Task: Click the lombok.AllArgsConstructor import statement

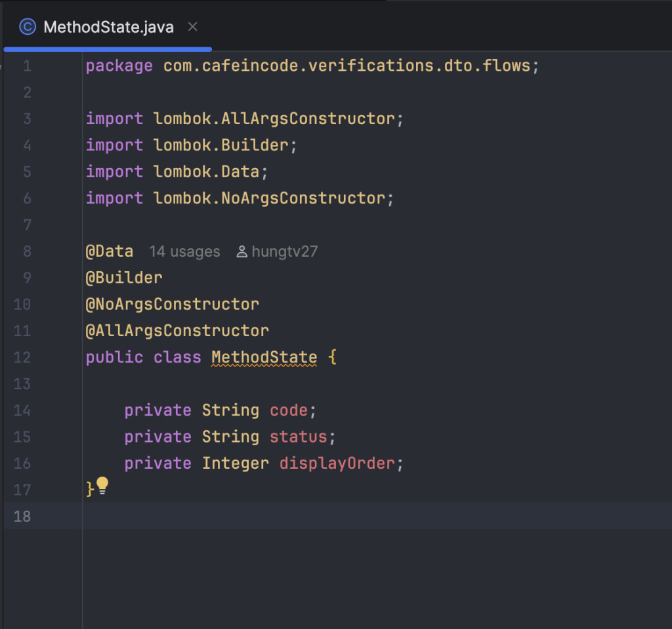Action: point(245,119)
